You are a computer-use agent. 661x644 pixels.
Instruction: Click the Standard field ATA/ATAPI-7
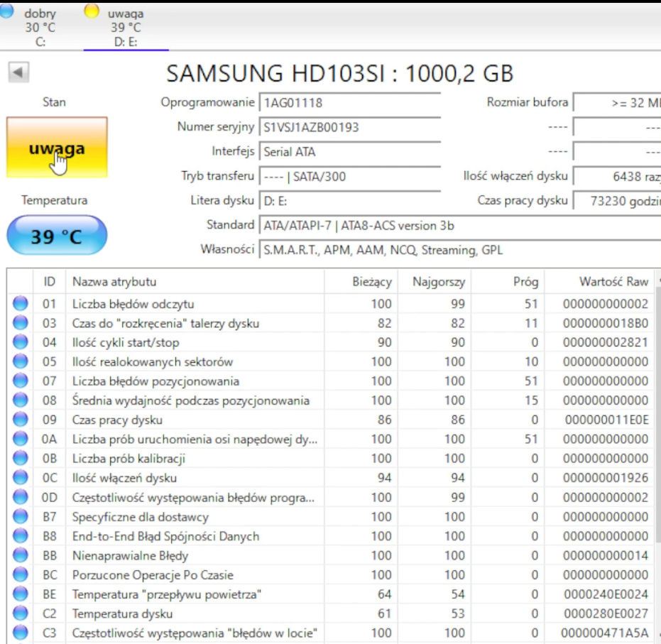[460, 226]
